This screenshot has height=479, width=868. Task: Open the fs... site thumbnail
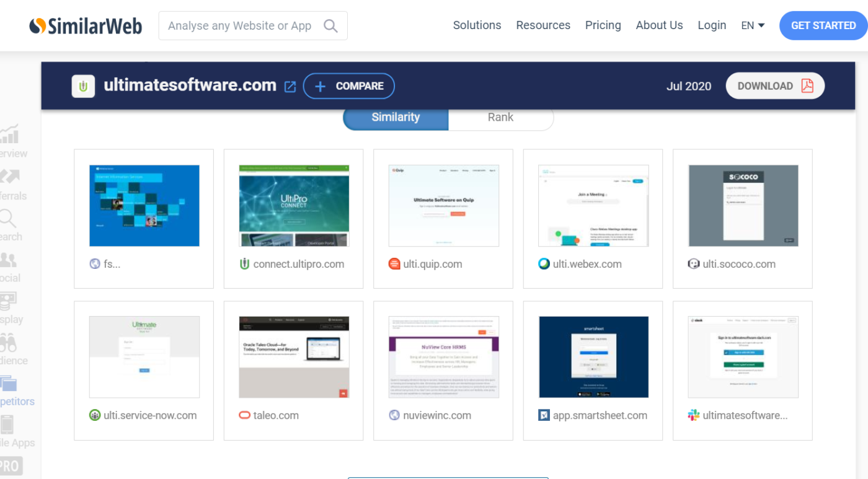(x=144, y=206)
